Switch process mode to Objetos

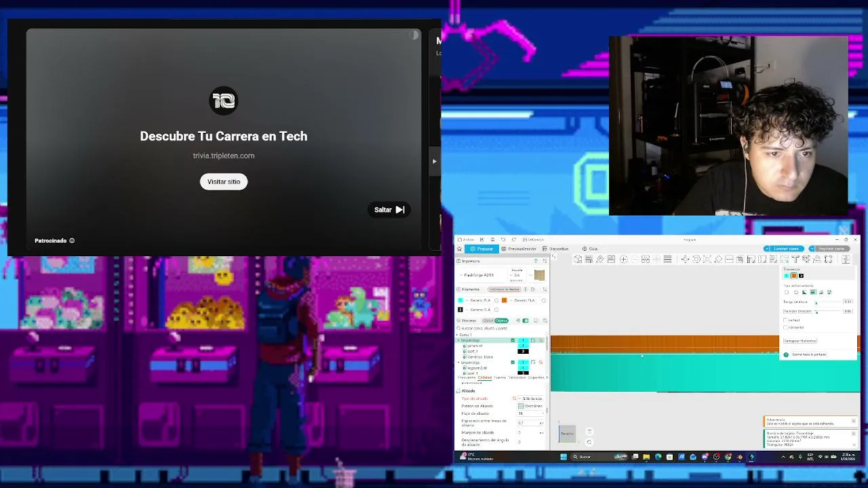pos(501,321)
